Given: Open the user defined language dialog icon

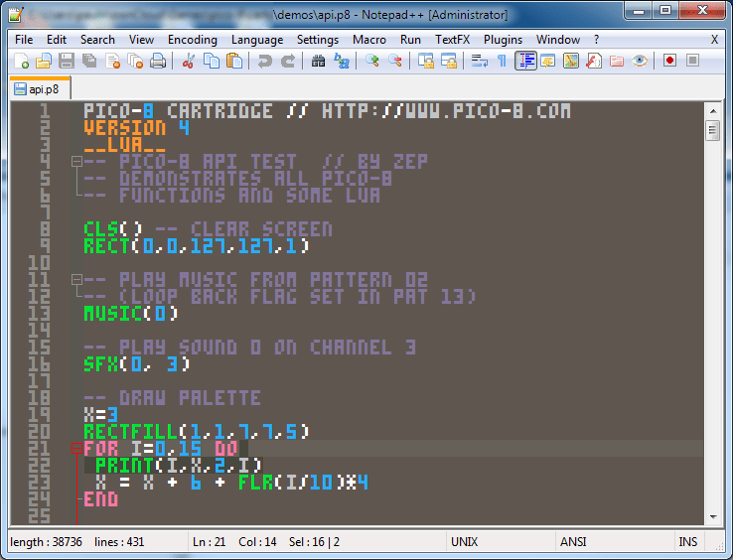Looking at the screenshot, I should tap(548, 61).
